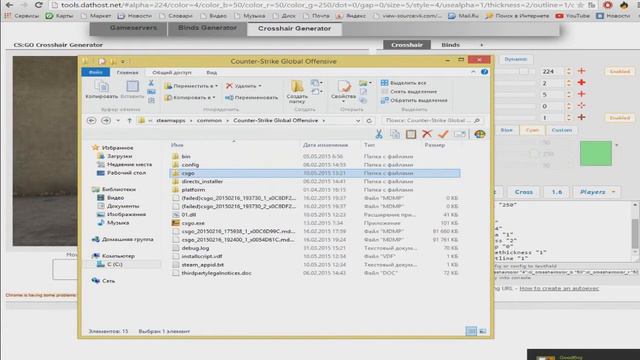The height and width of the screenshot is (360, 640).
Task: Collapse the Explorer ribbon with the chevron
Action: coord(473,72)
